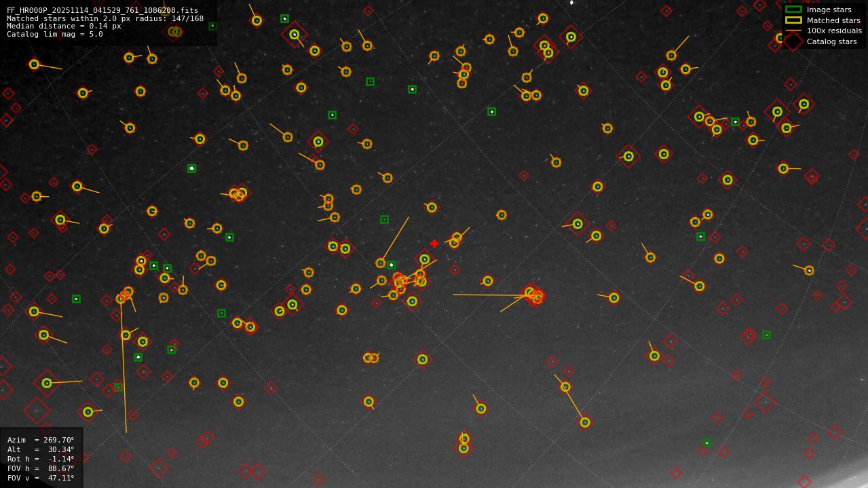Viewport: 868px width, 488px height.
Task: Click the red "Catalog stars" diamond legend icon
Action: pos(793,41)
